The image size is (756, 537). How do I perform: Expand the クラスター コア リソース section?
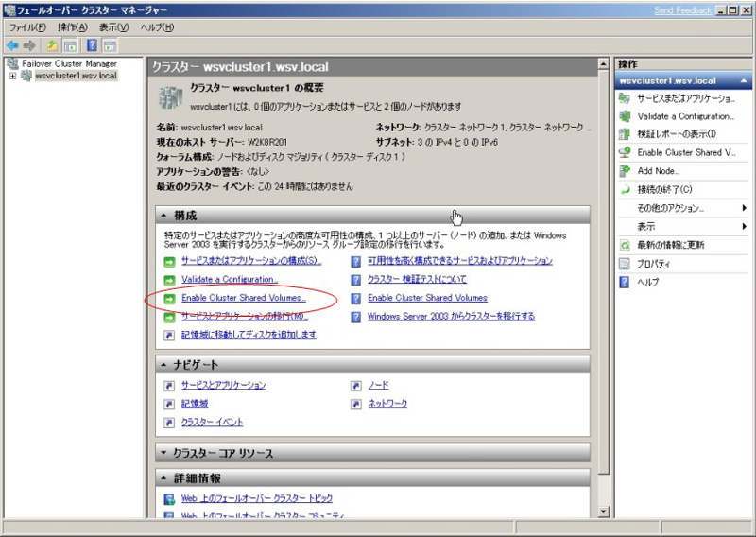tap(164, 453)
